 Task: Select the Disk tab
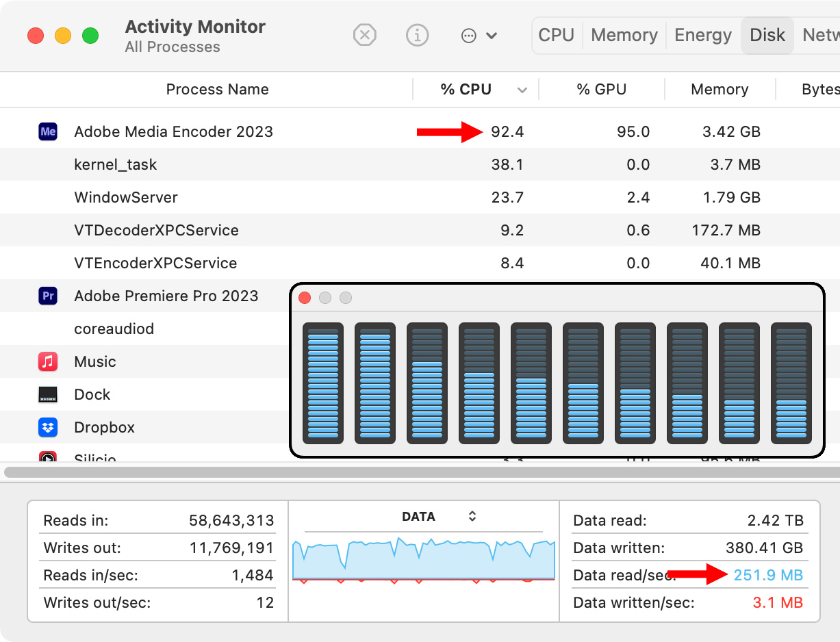tap(767, 35)
